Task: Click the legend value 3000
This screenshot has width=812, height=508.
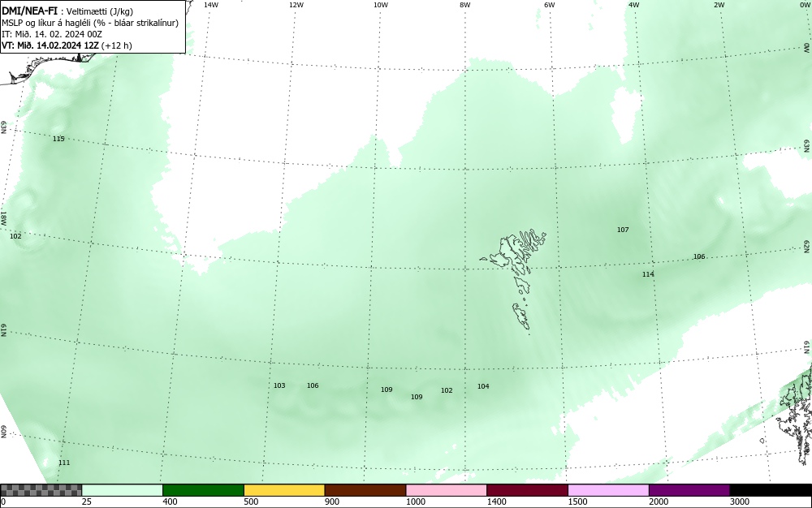Action: pos(740,502)
